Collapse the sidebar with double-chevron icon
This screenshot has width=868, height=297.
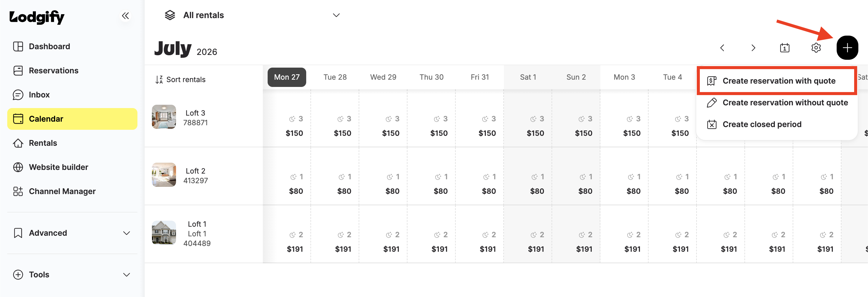[125, 15]
